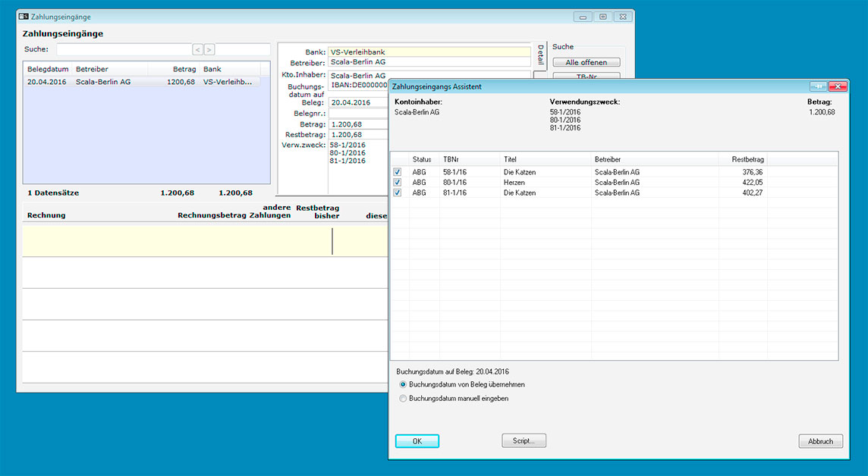Click the Zahlungseingänge window title icon

click(x=24, y=17)
